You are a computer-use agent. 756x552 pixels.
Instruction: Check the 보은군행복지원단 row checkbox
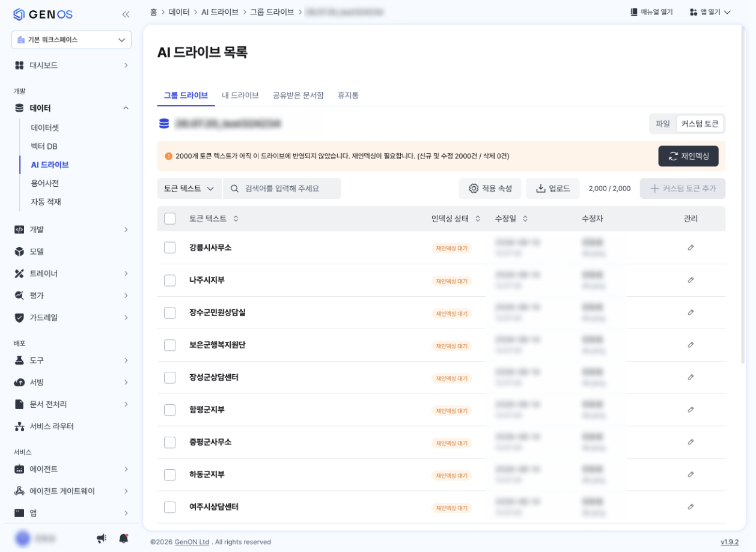[x=169, y=345]
